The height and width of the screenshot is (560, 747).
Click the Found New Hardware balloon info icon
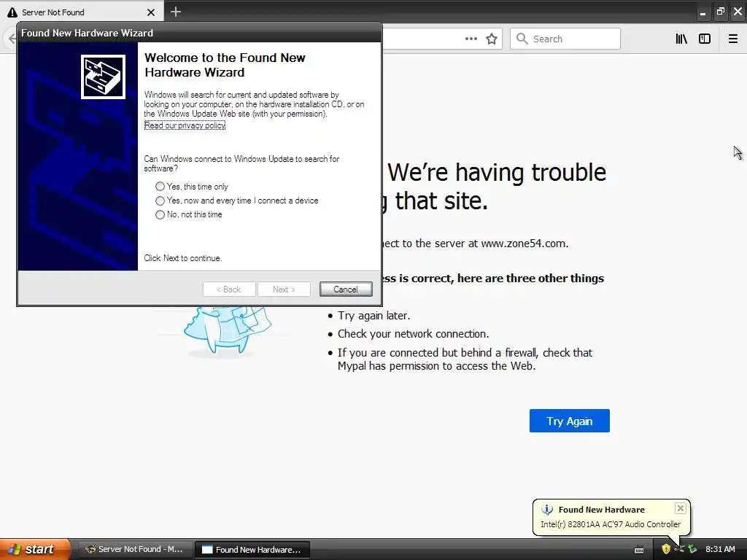547,510
